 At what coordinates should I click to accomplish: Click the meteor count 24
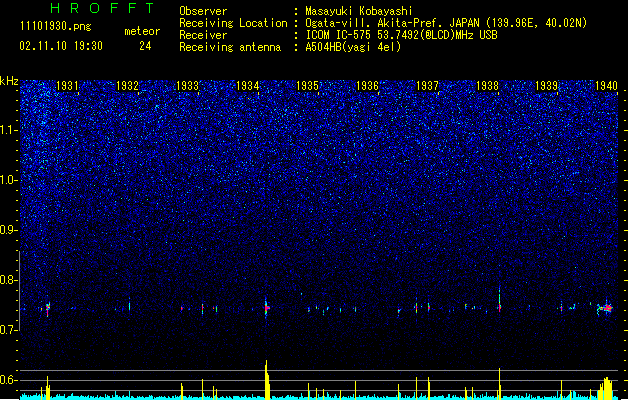point(145,46)
